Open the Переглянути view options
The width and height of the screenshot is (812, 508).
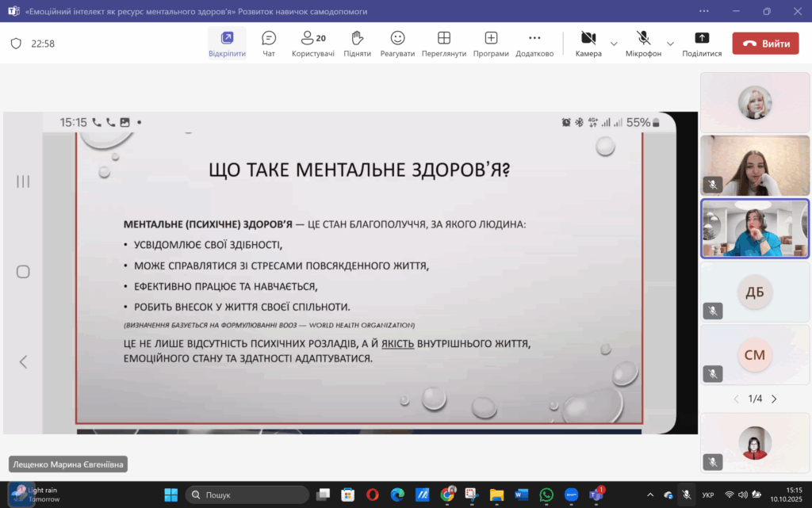443,43
